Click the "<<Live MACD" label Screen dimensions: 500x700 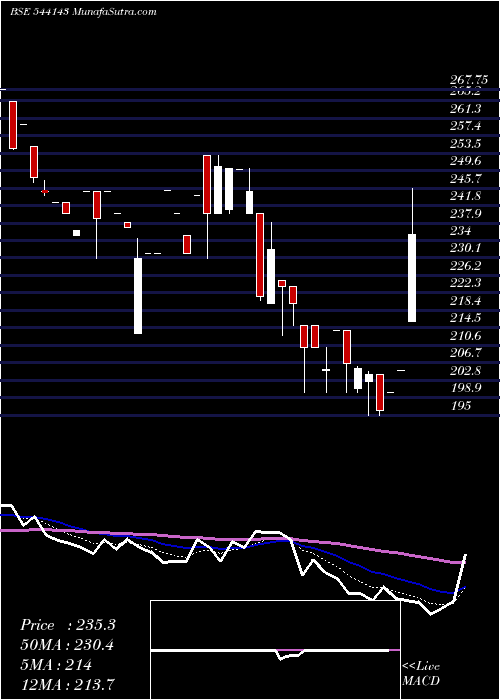tap(421, 674)
